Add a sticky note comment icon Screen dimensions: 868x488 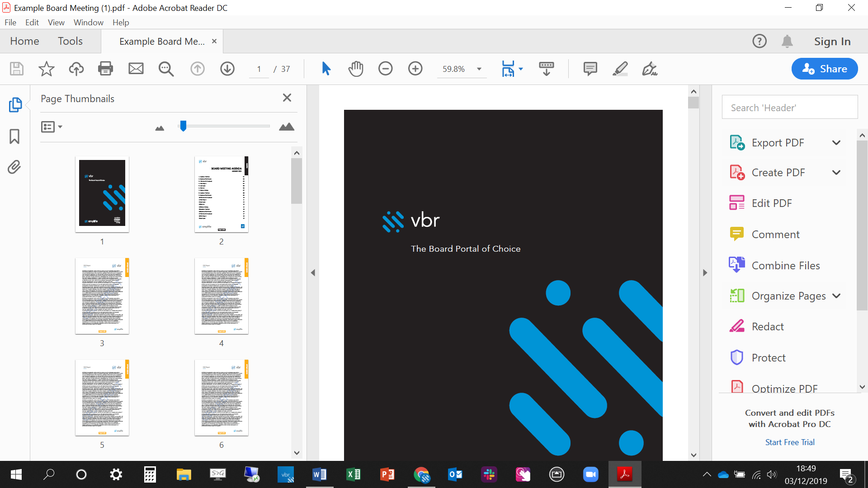click(x=590, y=69)
